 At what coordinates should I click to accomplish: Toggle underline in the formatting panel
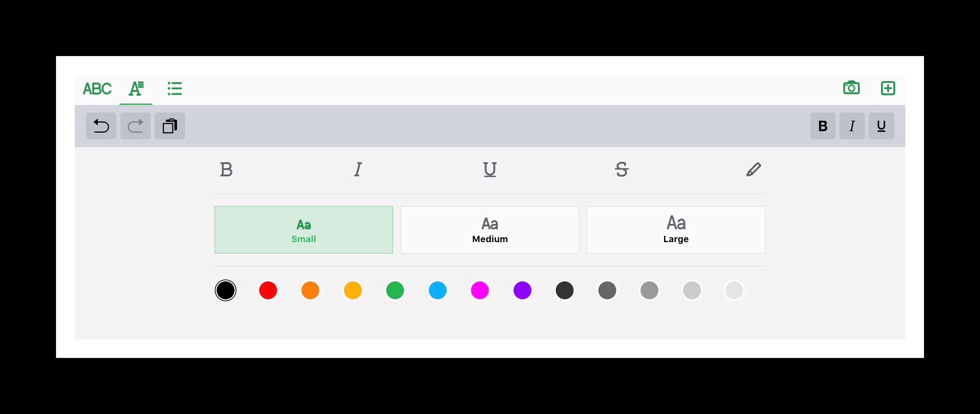click(x=490, y=169)
